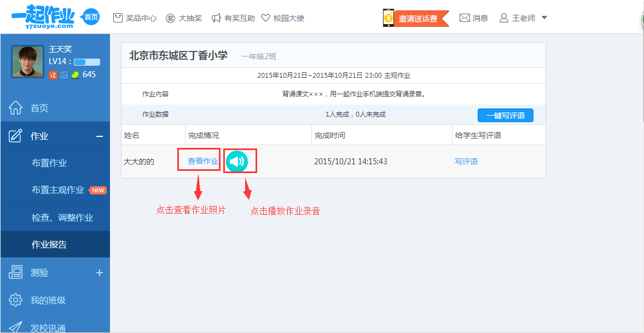Collapse the 作业 section with the minus sign
Screen dimensions: 644x333
[x=100, y=136]
